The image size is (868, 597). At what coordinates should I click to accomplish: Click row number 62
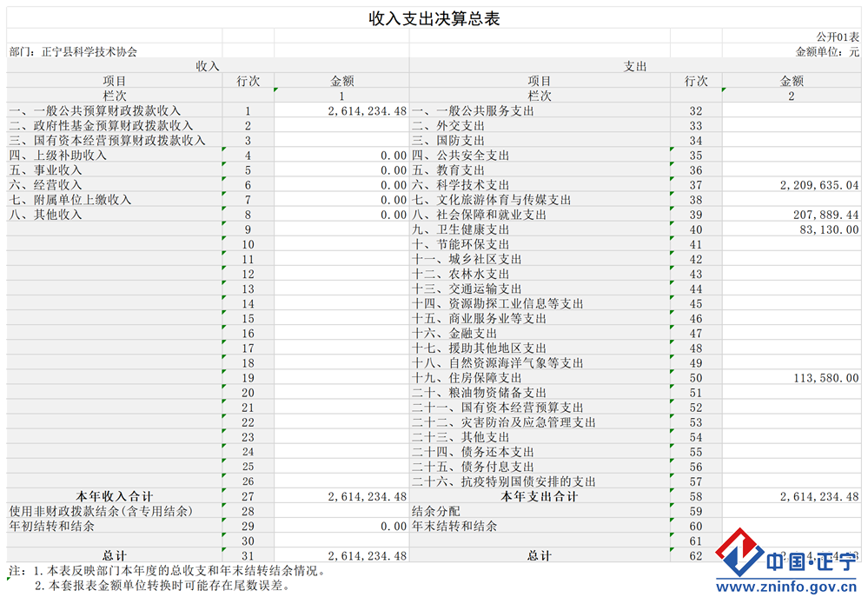(696, 556)
